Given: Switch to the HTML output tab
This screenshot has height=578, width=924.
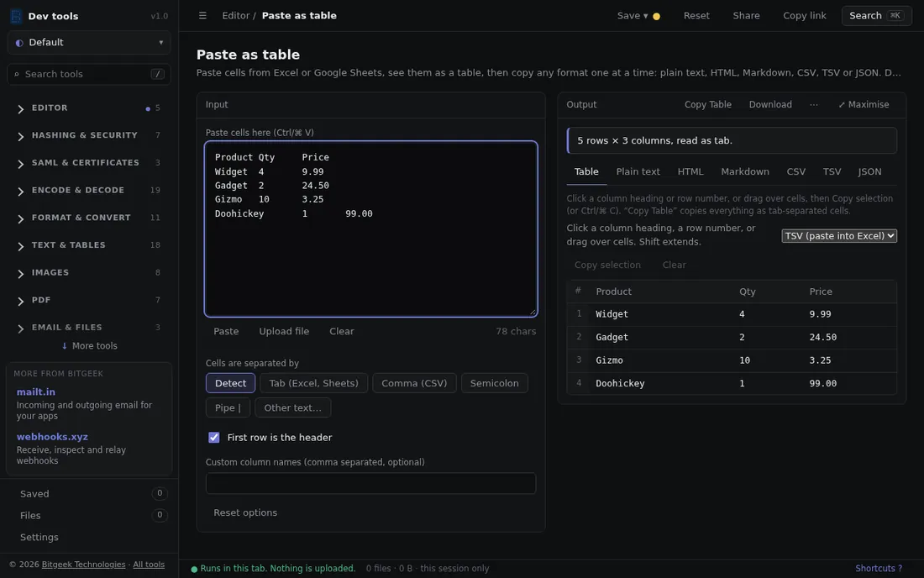Looking at the screenshot, I should click(690, 172).
